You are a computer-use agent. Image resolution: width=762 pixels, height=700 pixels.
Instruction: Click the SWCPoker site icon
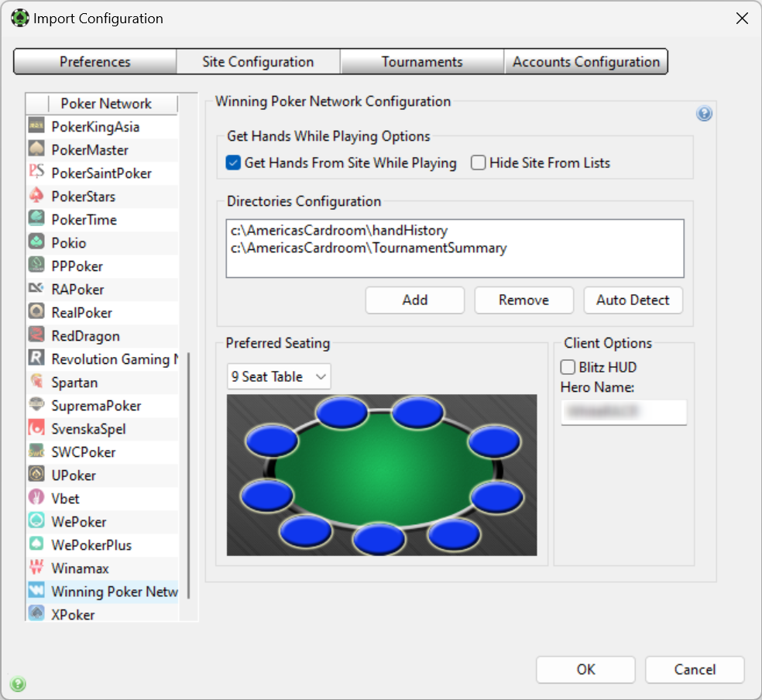coord(36,451)
